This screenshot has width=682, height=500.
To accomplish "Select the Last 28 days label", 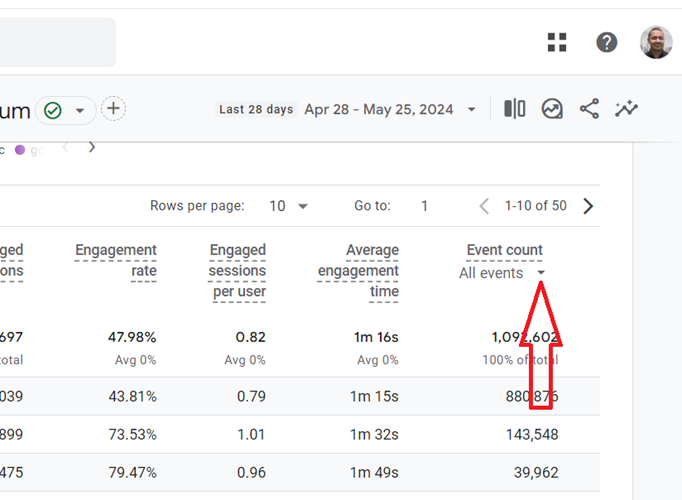I will tap(256, 109).
